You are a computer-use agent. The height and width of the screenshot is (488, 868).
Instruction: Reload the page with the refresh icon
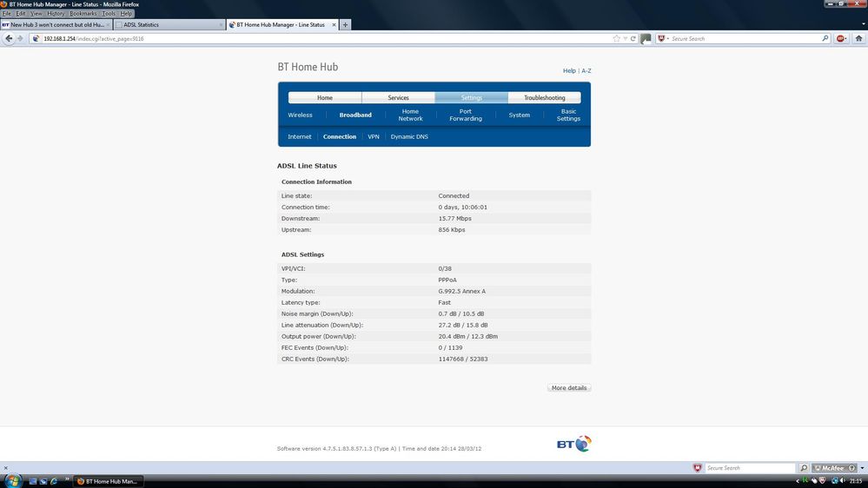click(633, 39)
